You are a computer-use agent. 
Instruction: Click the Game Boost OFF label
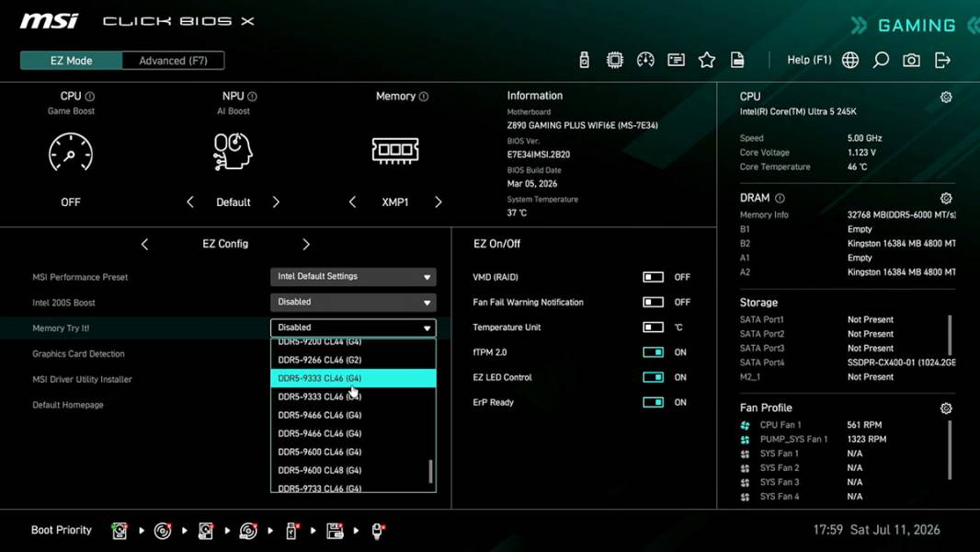click(71, 201)
